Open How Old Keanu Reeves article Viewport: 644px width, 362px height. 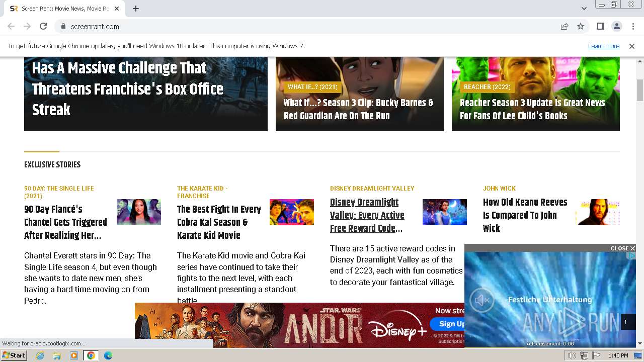(525, 215)
